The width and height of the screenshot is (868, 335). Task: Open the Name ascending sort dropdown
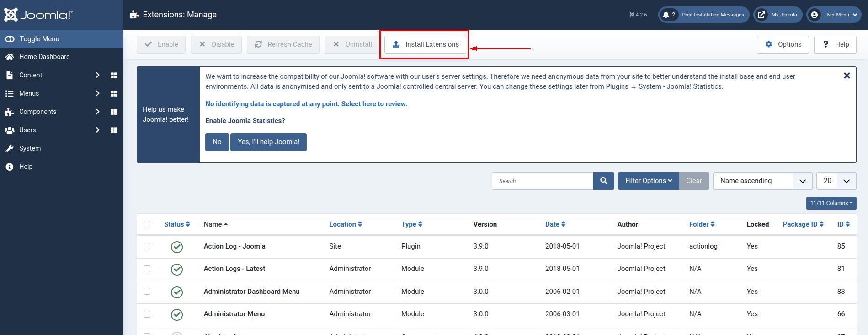click(x=762, y=181)
